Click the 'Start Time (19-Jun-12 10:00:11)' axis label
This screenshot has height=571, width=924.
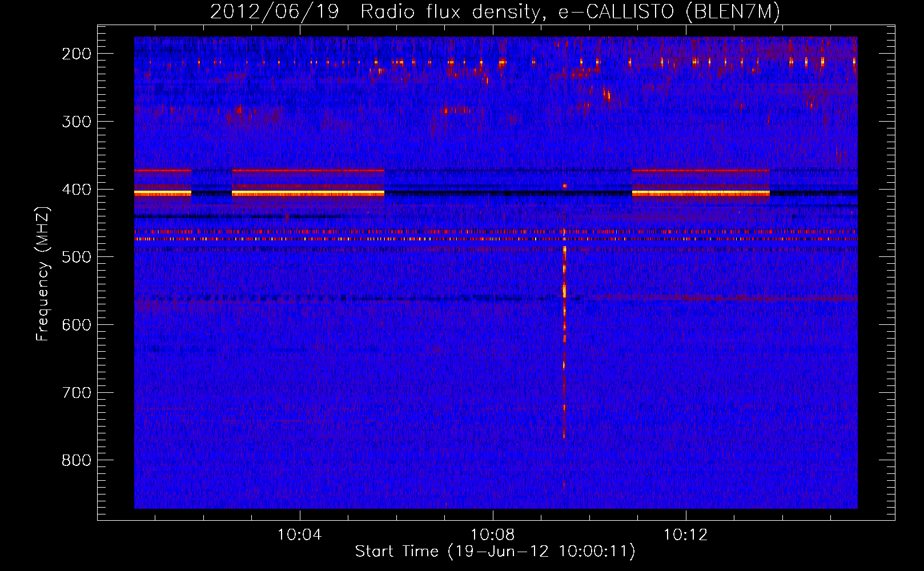click(x=495, y=552)
